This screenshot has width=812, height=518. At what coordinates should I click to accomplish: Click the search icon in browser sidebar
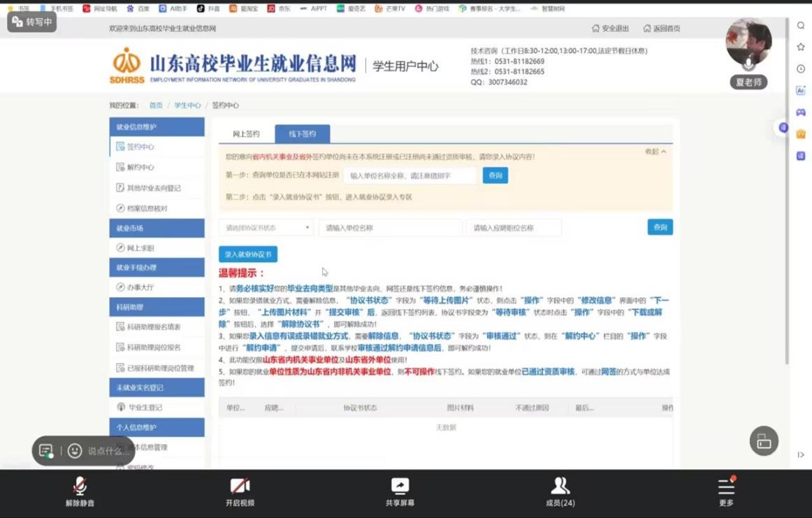[801, 26]
